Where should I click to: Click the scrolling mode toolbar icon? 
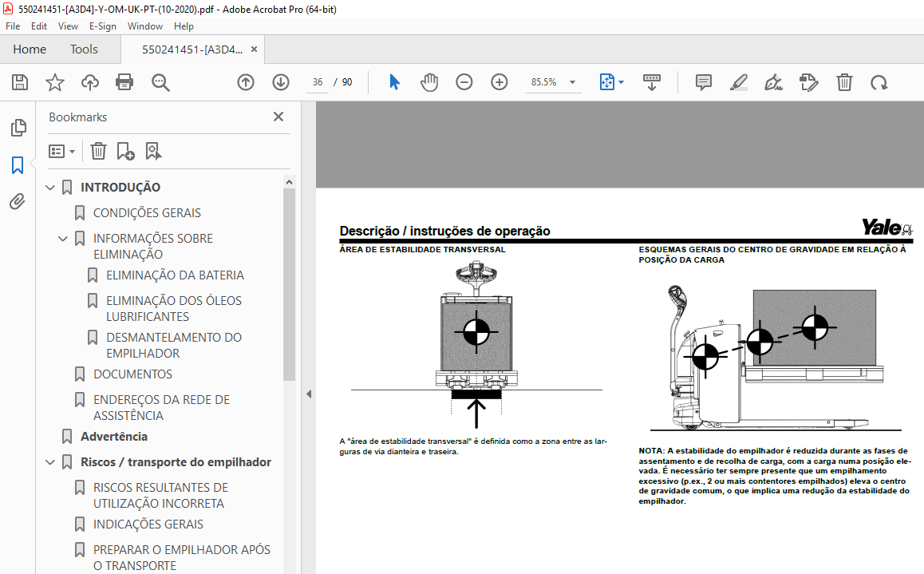[652, 82]
